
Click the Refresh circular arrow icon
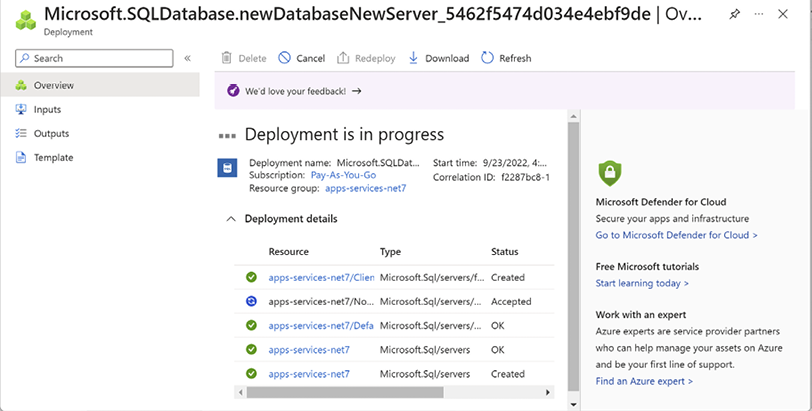pyautogui.click(x=487, y=58)
